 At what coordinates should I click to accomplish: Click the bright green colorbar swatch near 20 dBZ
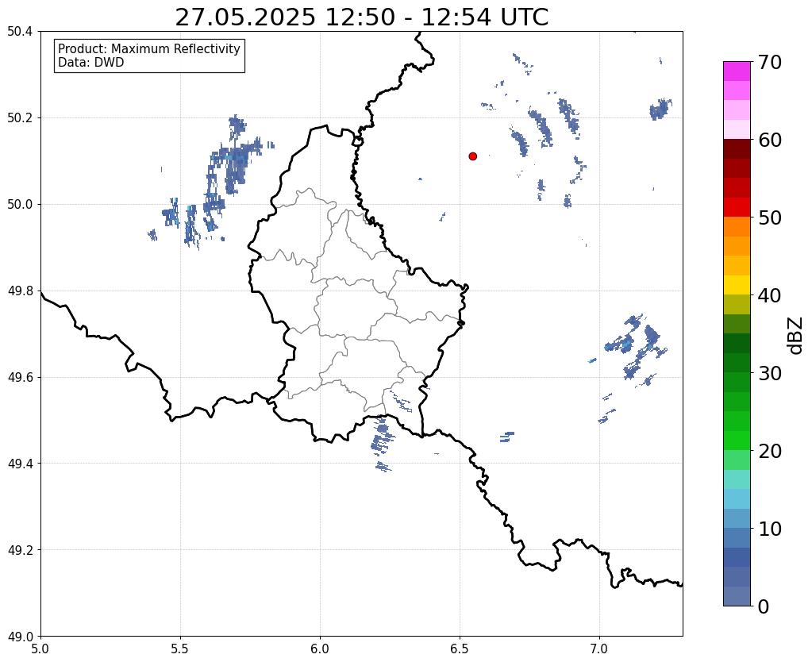pos(737,441)
